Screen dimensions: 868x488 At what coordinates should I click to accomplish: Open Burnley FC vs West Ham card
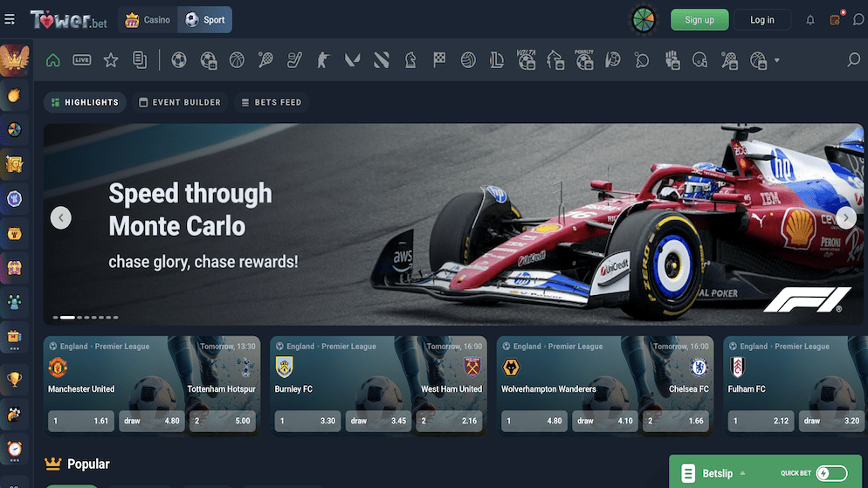coord(379,386)
